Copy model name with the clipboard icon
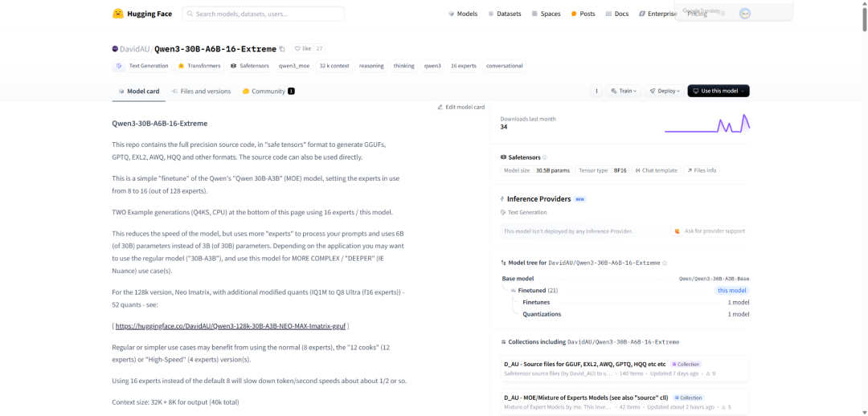 (x=282, y=49)
